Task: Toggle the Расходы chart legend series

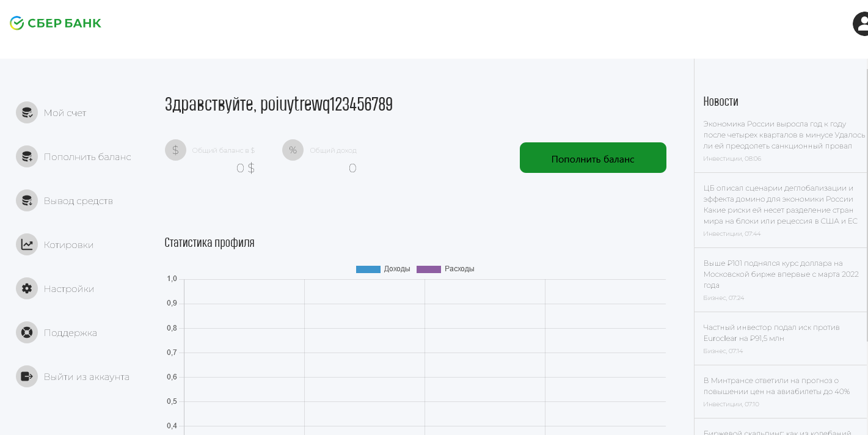Action: click(x=445, y=269)
